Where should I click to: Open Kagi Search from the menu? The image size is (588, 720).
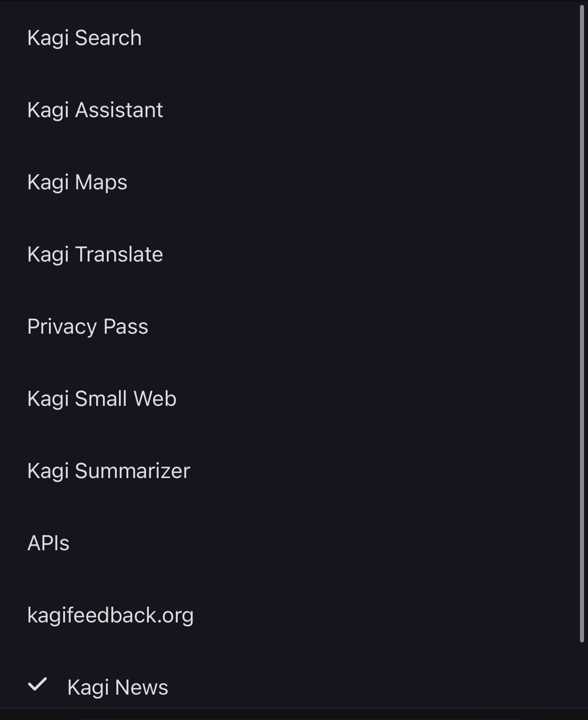pos(85,38)
